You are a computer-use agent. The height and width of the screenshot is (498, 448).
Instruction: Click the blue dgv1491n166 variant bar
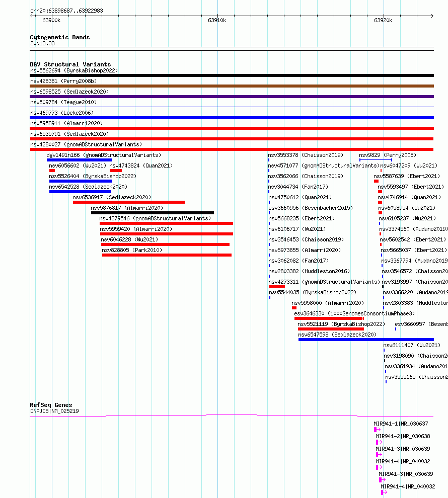80,160
